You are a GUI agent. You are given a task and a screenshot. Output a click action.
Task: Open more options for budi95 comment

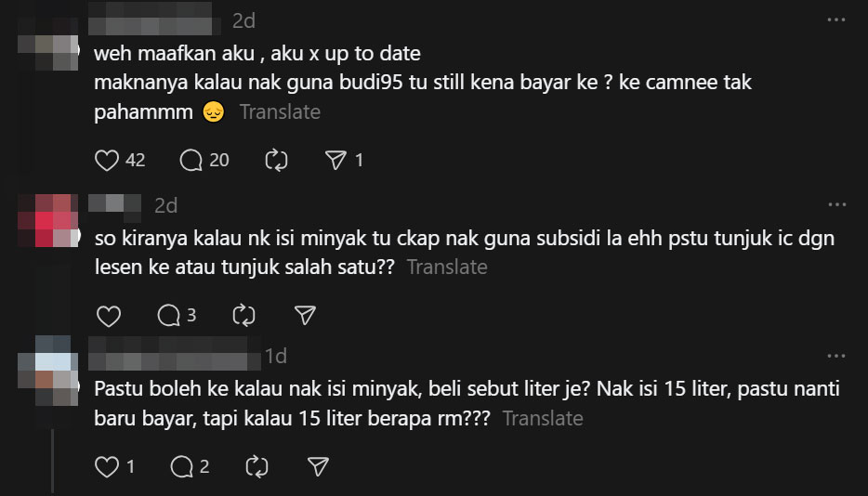click(836, 19)
